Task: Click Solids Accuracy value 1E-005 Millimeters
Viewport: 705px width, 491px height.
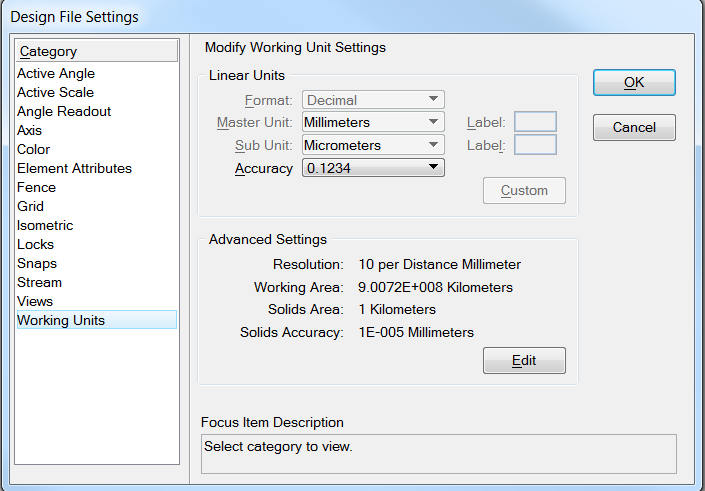Action: pos(416,332)
